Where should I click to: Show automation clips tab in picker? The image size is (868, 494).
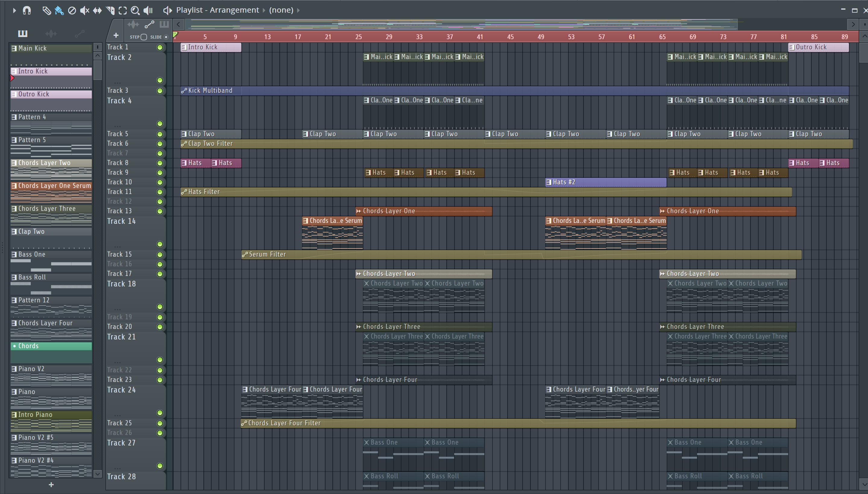point(80,33)
